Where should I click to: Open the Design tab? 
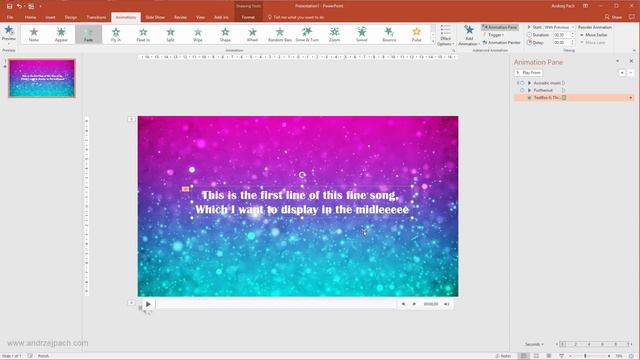(71, 17)
